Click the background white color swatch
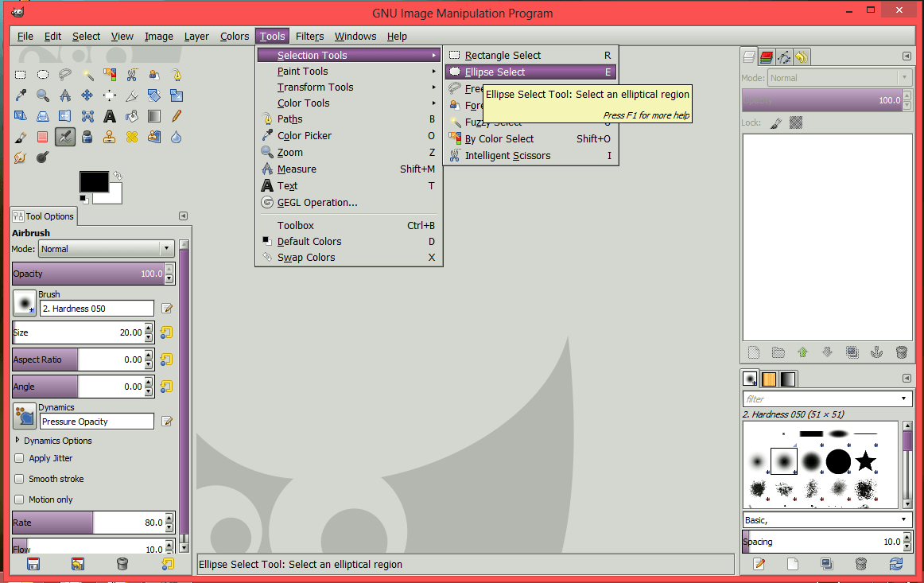The height and width of the screenshot is (583, 924). point(114,197)
